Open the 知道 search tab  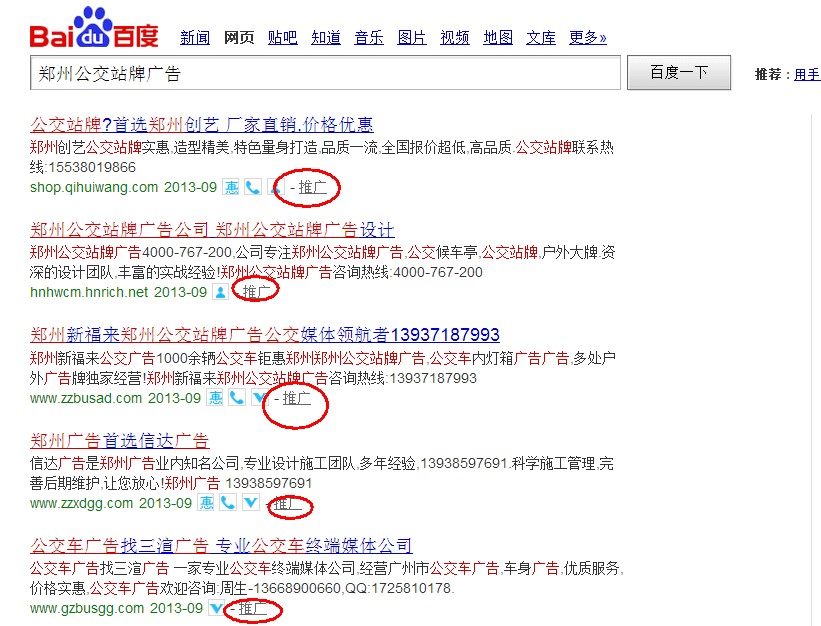point(326,38)
